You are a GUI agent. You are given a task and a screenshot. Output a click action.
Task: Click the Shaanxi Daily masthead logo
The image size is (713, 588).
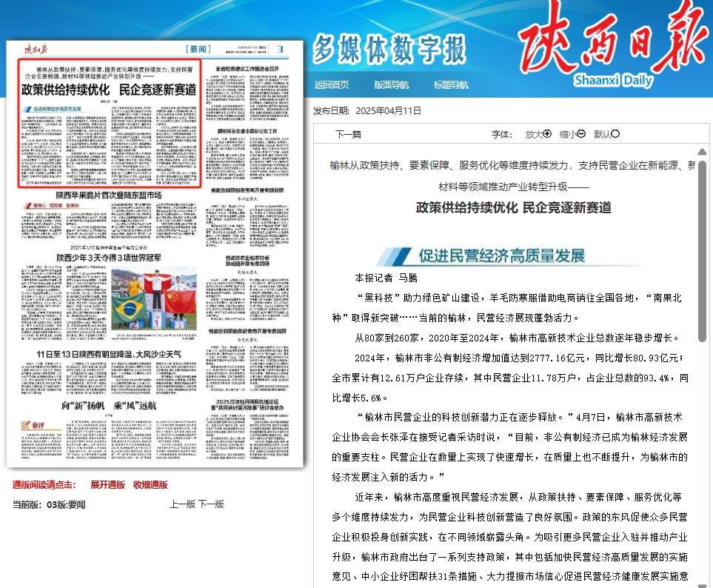click(614, 45)
